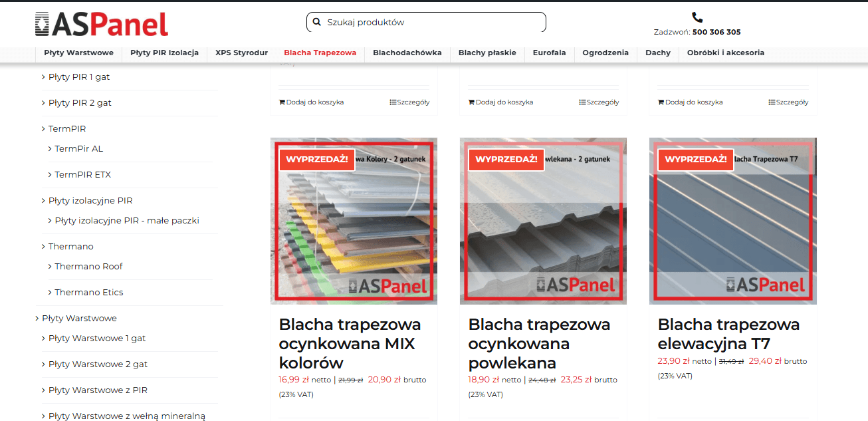Select the Ogrodzenia menu item
Viewport: 868px width, 421px height.
tap(605, 53)
